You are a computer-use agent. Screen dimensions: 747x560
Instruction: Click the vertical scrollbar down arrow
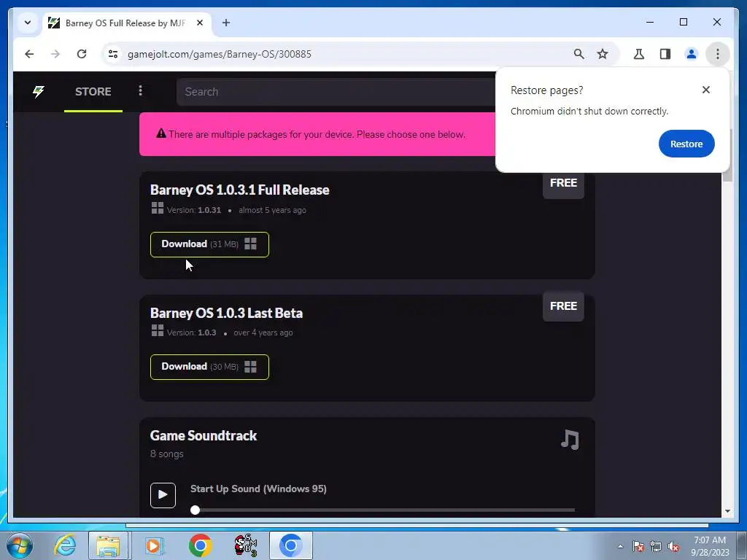727,511
